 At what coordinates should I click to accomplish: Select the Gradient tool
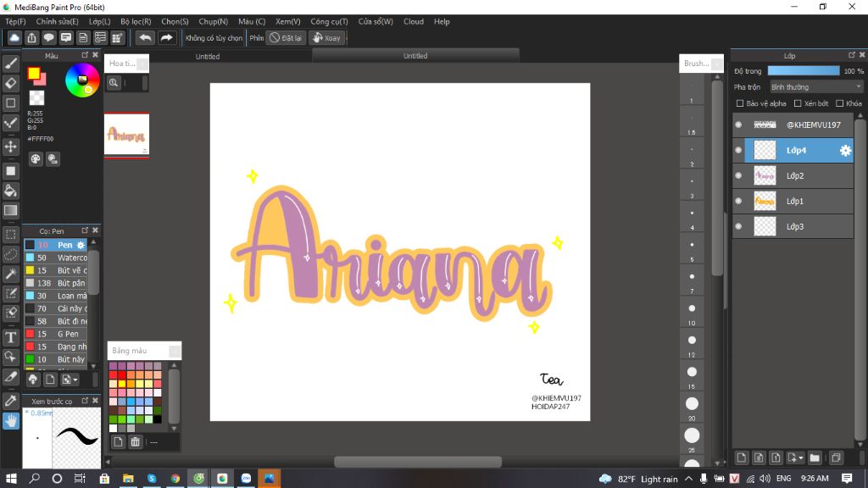tap(10, 210)
